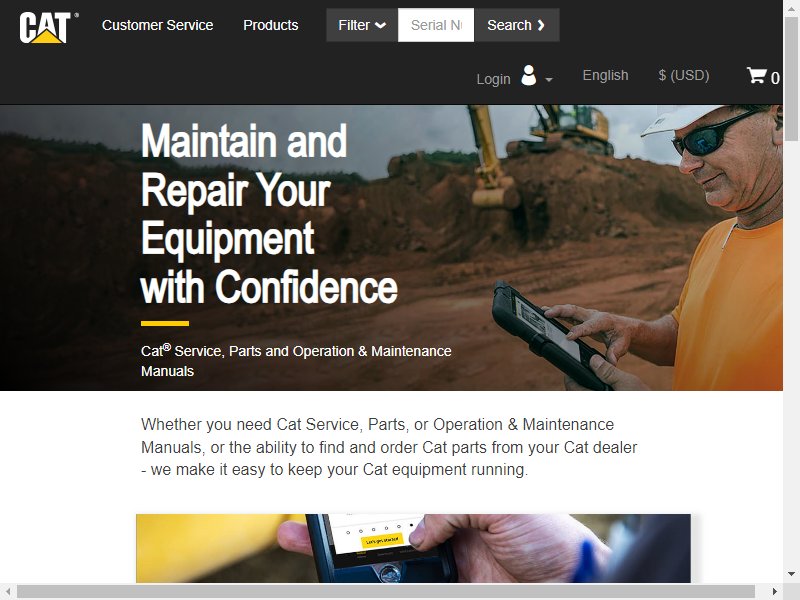Click the scroll left arrow
This screenshot has height=600, width=800.
coord(8,591)
